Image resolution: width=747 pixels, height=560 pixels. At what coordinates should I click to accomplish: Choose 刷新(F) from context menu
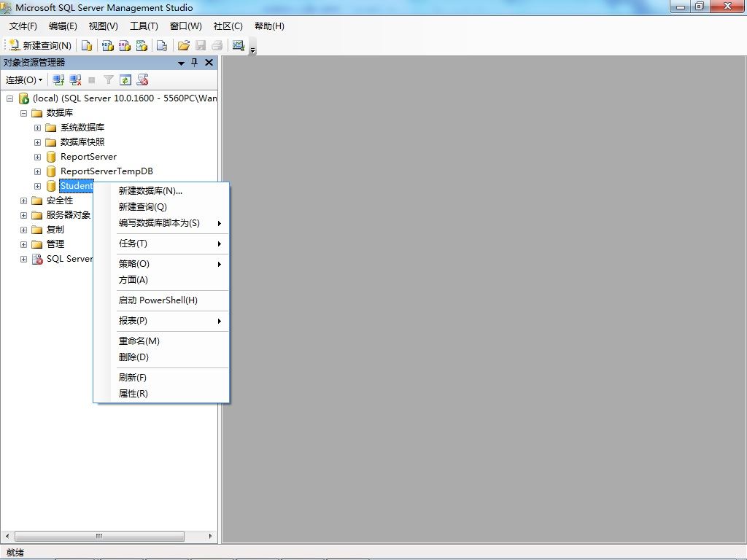coord(162,378)
